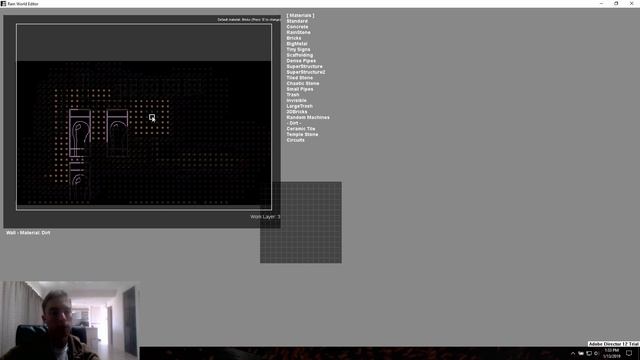This screenshot has height=360, width=640.
Task: Close the Rain World Editor window
Action: [x=631, y=3]
